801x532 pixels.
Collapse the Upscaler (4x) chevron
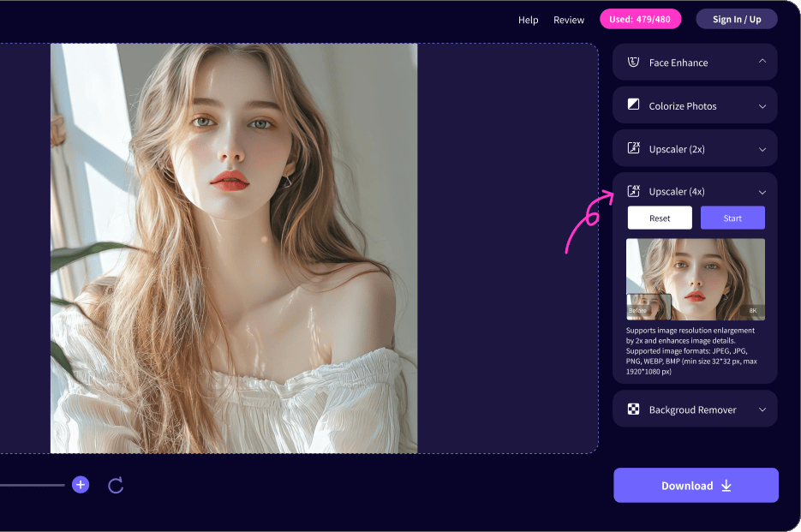click(762, 192)
